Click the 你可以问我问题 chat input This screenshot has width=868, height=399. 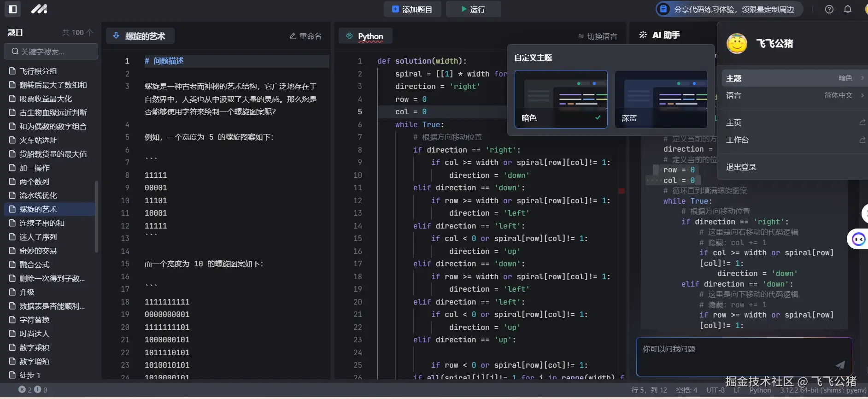(744, 357)
